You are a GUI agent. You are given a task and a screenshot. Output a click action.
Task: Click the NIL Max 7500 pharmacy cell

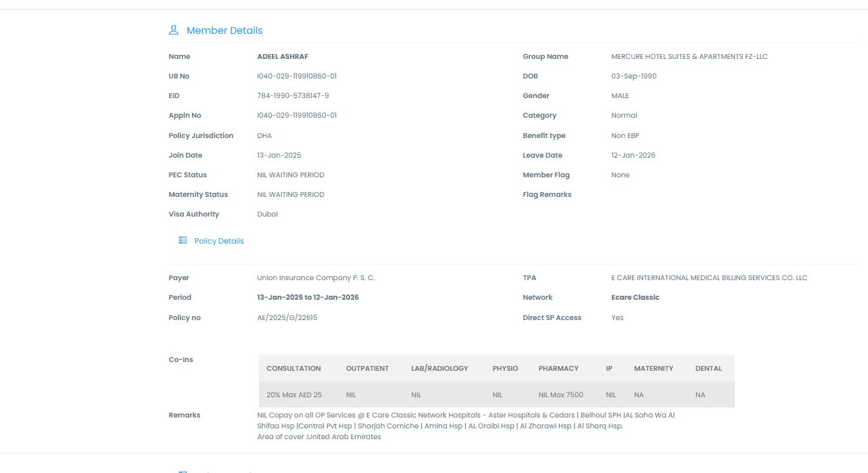[560, 395]
